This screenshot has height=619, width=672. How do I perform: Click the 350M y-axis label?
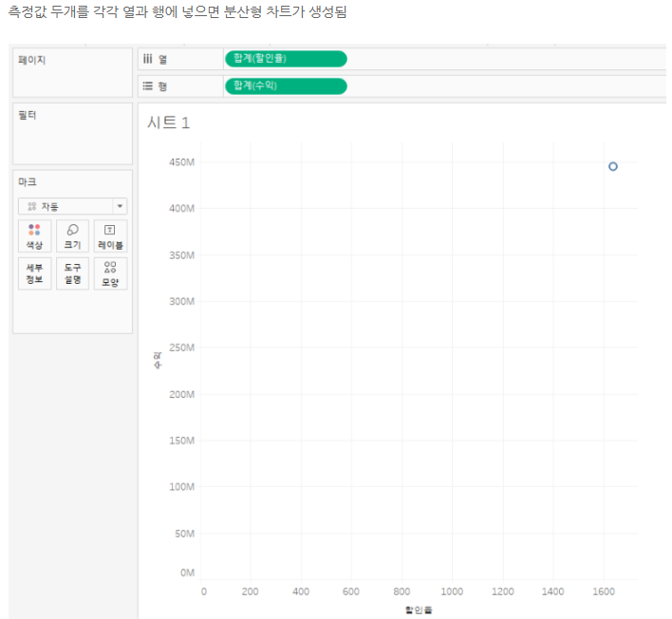181,255
